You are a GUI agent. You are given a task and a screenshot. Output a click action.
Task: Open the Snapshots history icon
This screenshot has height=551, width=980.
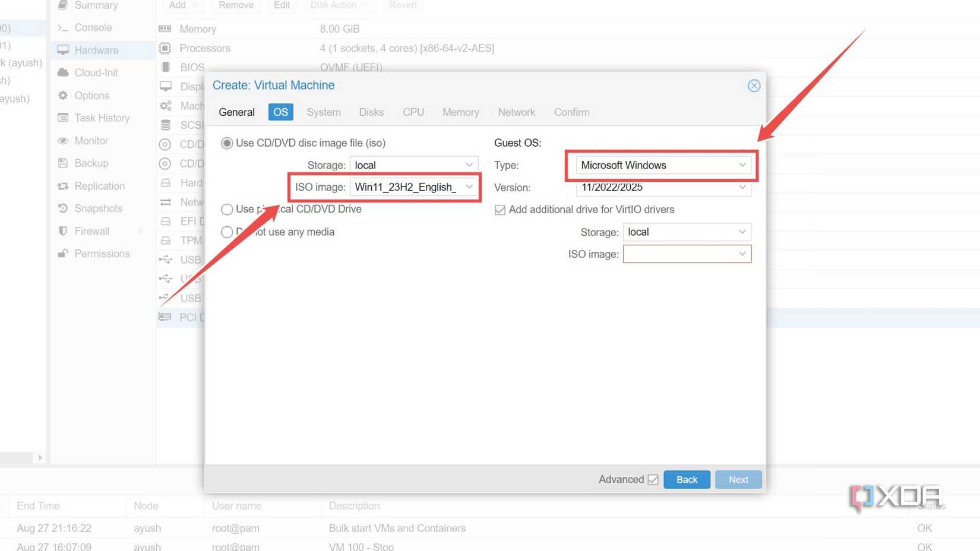click(63, 208)
